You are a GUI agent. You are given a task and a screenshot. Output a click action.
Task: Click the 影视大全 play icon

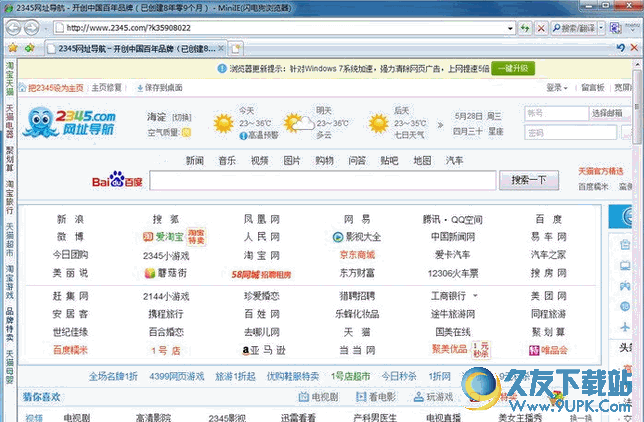[x=338, y=237]
